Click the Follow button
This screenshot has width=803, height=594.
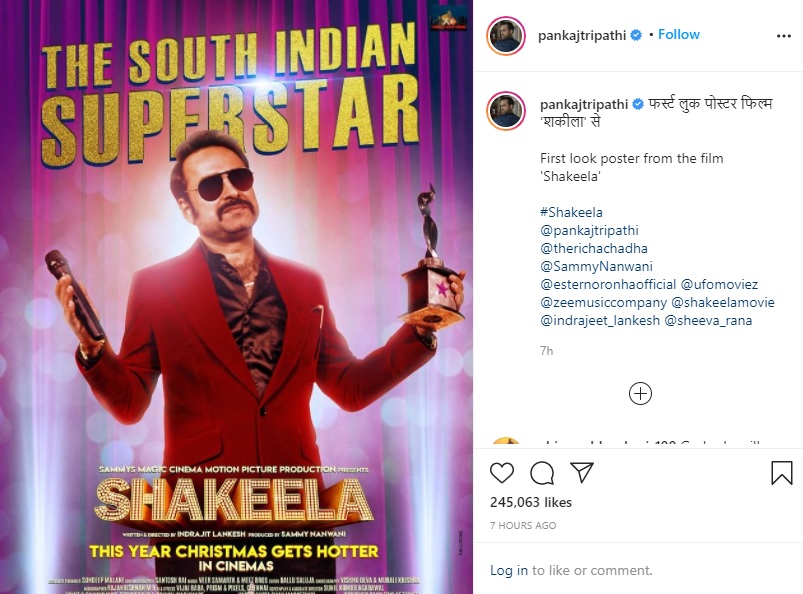[x=679, y=34]
